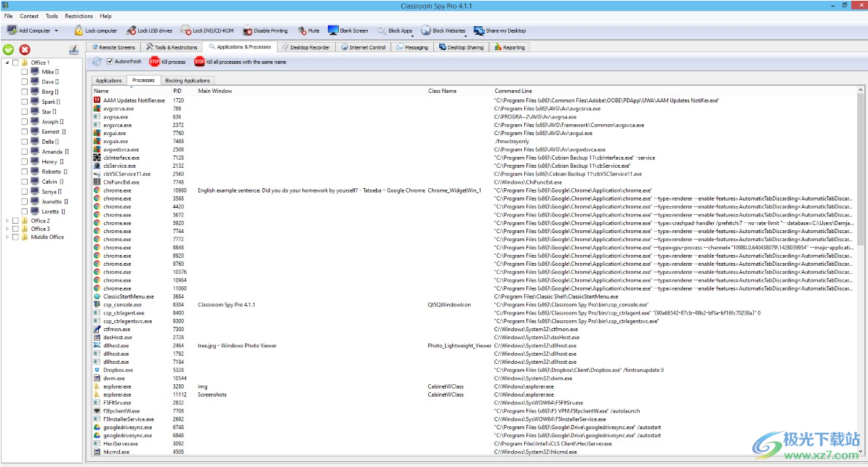Click the Lock computer toolbar icon
Viewport: 868px width, 467px height.
tap(79, 31)
